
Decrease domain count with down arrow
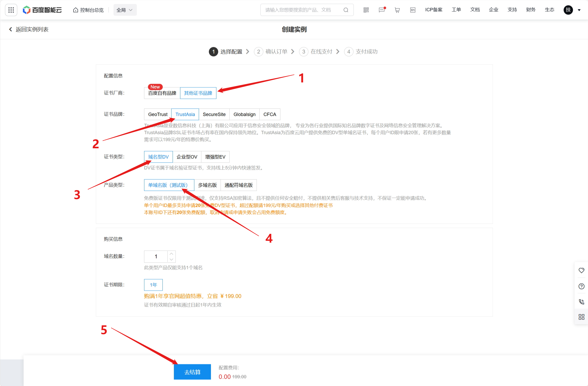point(171,259)
